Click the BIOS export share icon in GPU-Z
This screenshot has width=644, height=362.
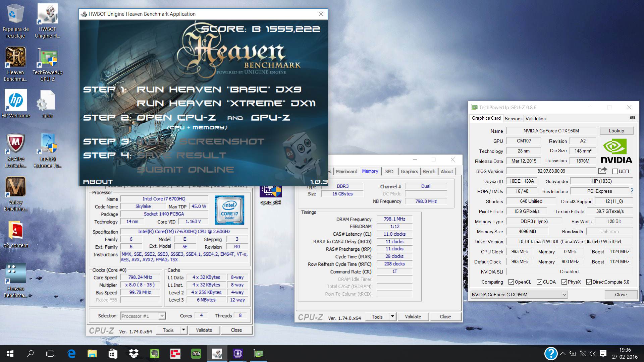pyautogui.click(x=602, y=171)
